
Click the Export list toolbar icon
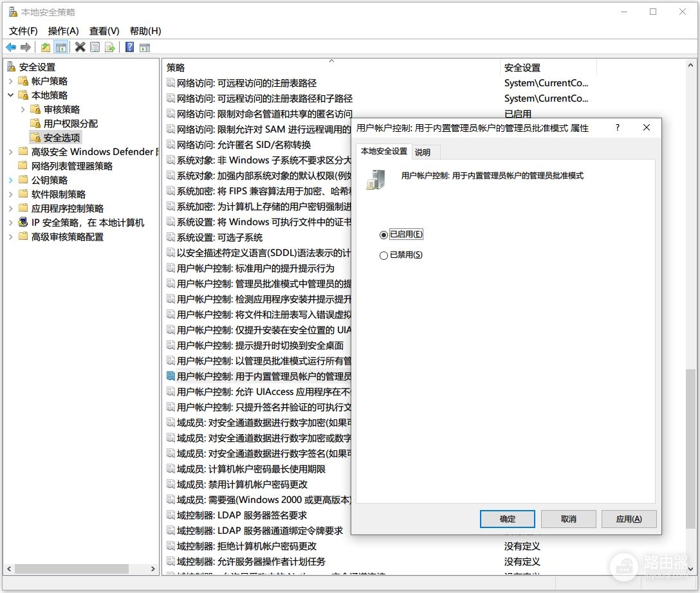pyautogui.click(x=110, y=48)
